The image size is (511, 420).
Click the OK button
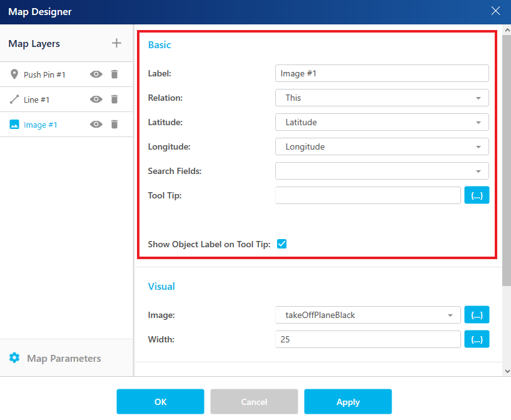click(x=160, y=401)
